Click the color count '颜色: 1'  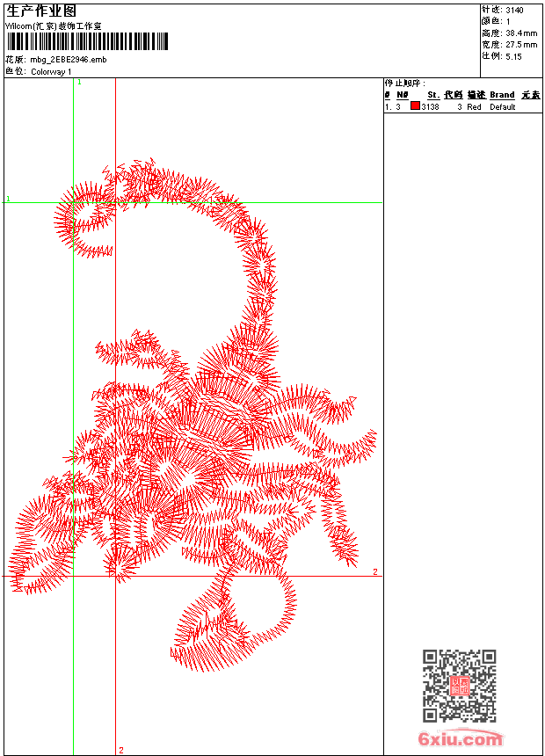[496, 21]
